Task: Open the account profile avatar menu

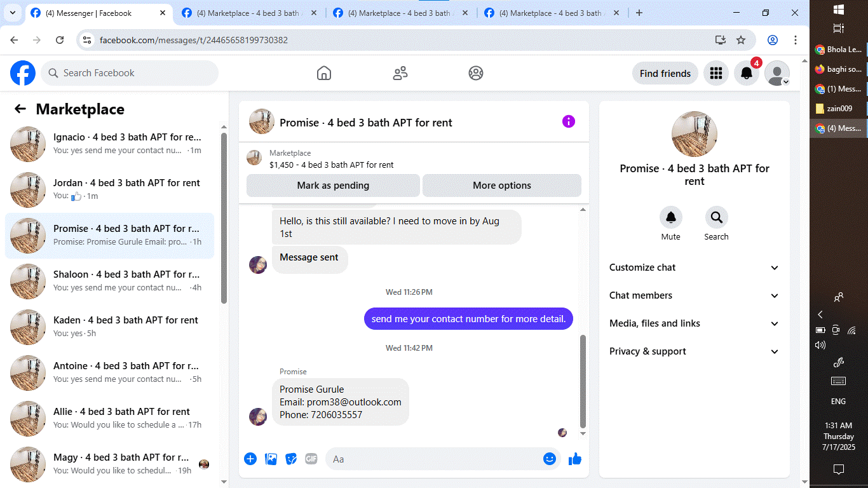Action: (x=777, y=73)
